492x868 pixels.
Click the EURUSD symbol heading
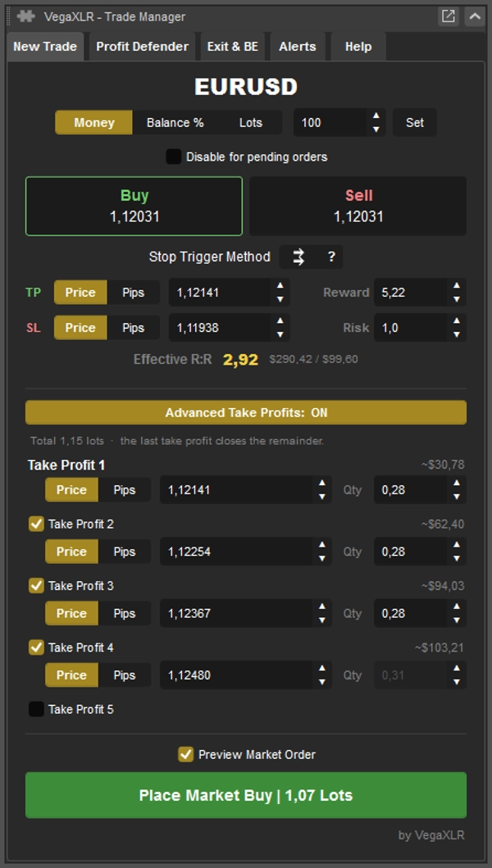pos(246,87)
